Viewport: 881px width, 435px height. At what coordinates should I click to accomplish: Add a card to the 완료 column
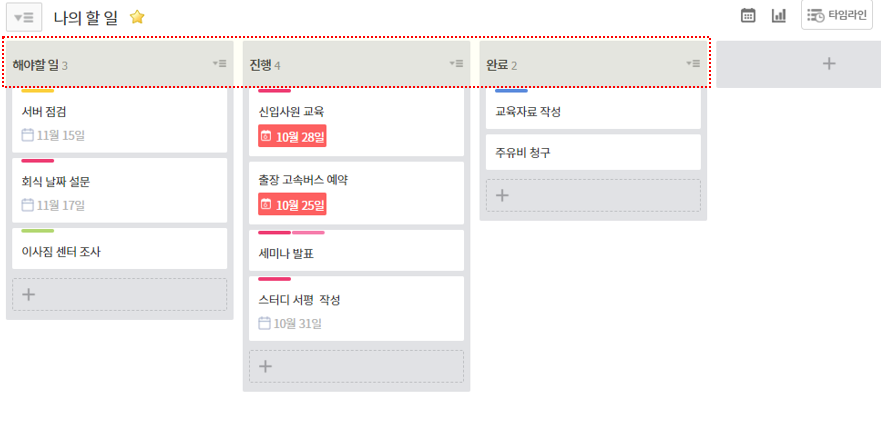[593, 195]
